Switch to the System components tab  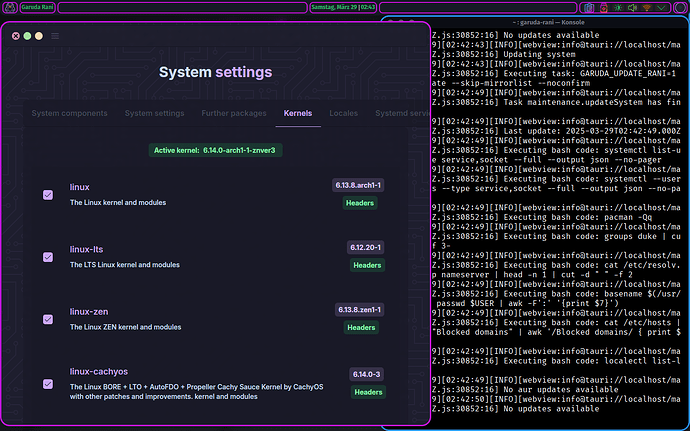point(70,113)
